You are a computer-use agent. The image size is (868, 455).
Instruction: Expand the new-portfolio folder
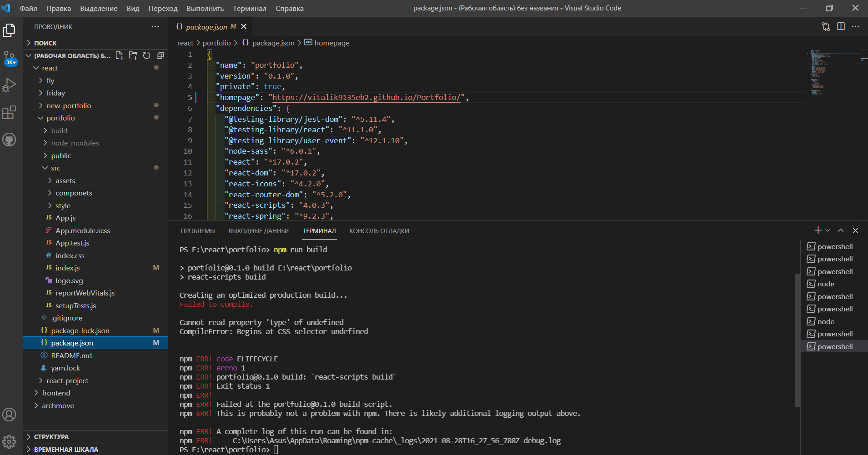[95, 105]
